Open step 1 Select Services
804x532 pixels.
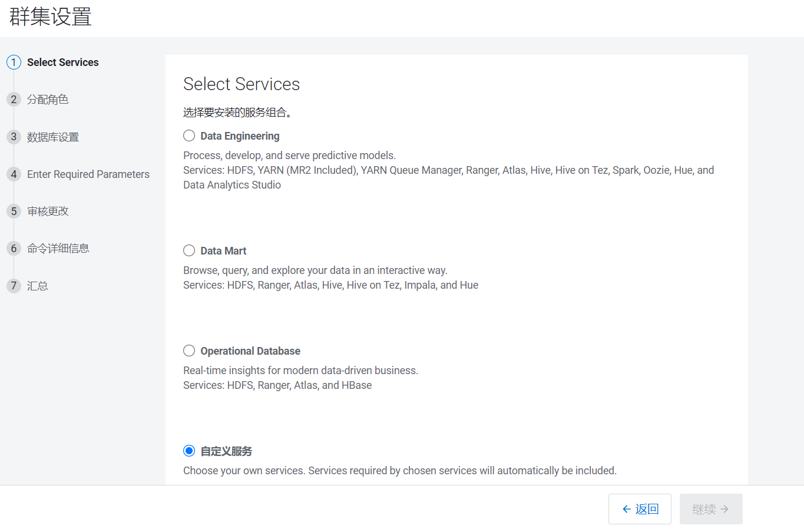(63, 62)
